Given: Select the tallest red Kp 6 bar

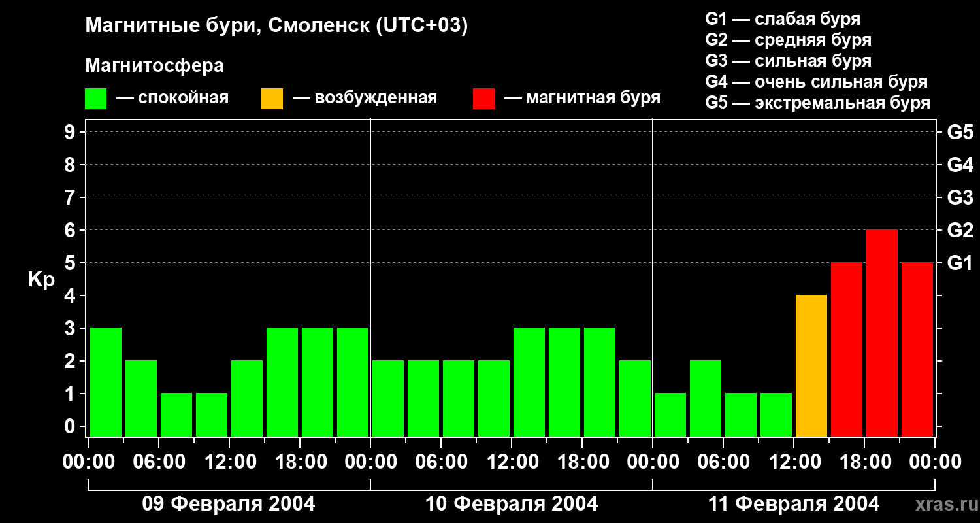Looking at the screenshot, I should coord(882,333).
